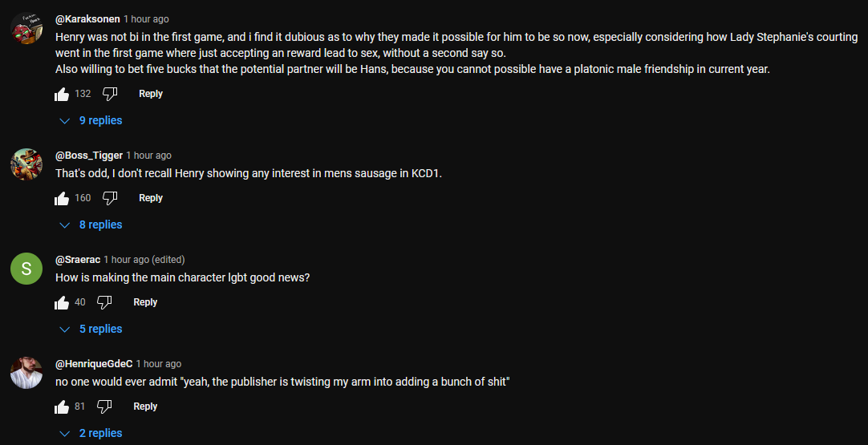Show the 5 replies under Sraerac's comment
Screen dimensions: 868x445
click(x=91, y=329)
